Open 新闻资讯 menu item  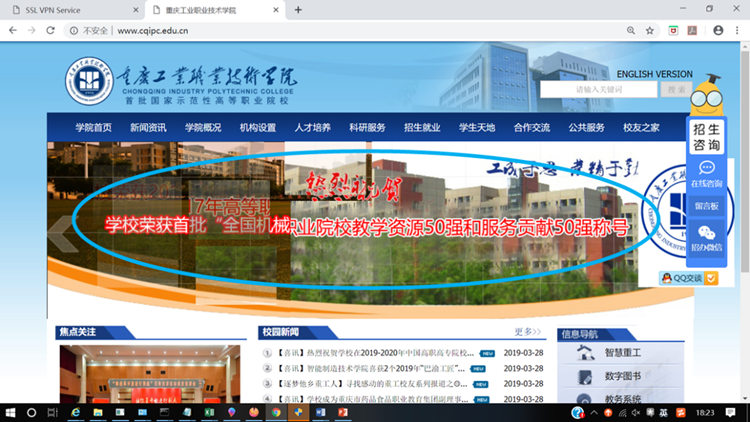(x=148, y=128)
